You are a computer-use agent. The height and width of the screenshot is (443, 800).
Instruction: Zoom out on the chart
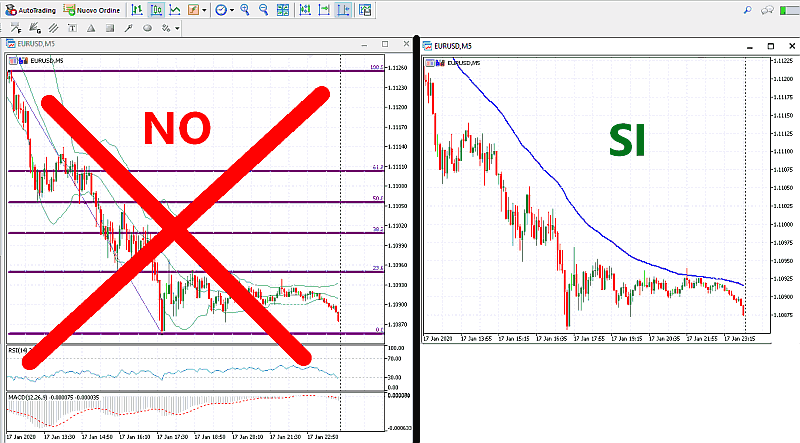coord(263,10)
